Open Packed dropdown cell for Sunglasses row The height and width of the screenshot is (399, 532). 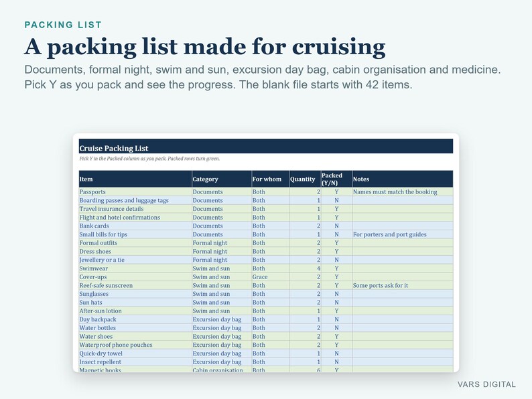(336, 294)
